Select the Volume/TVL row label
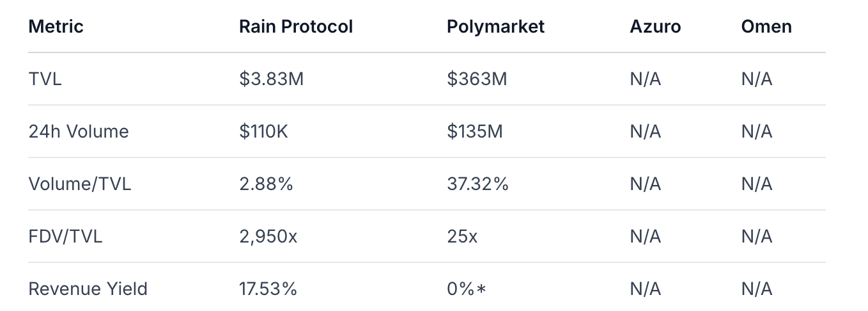The image size is (868, 311). 80,184
